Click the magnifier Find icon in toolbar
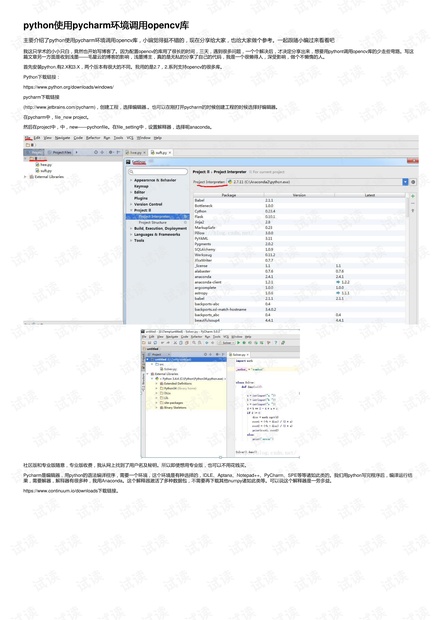Viewport: 440px width, 620px height. point(194,343)
